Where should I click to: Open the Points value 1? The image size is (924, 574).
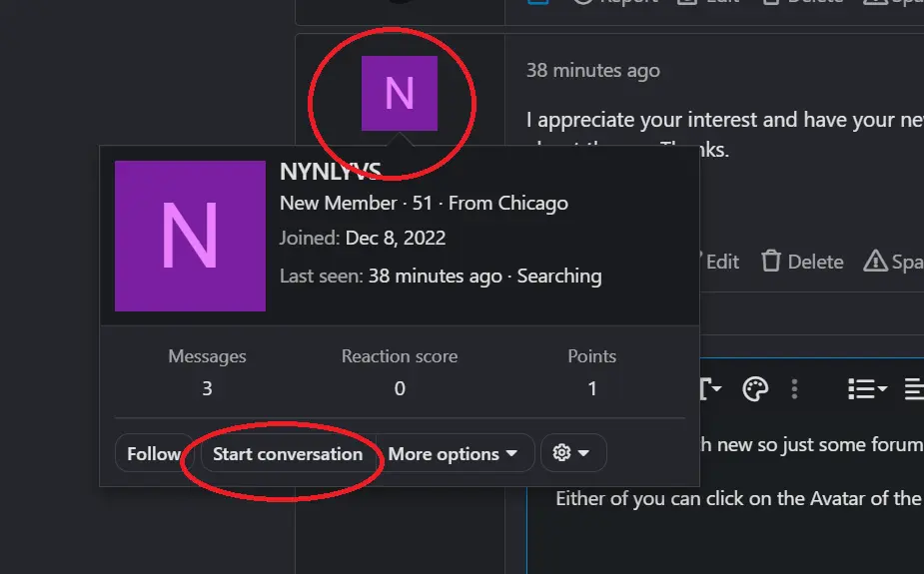pyautogui.click(x=591, y=388)
